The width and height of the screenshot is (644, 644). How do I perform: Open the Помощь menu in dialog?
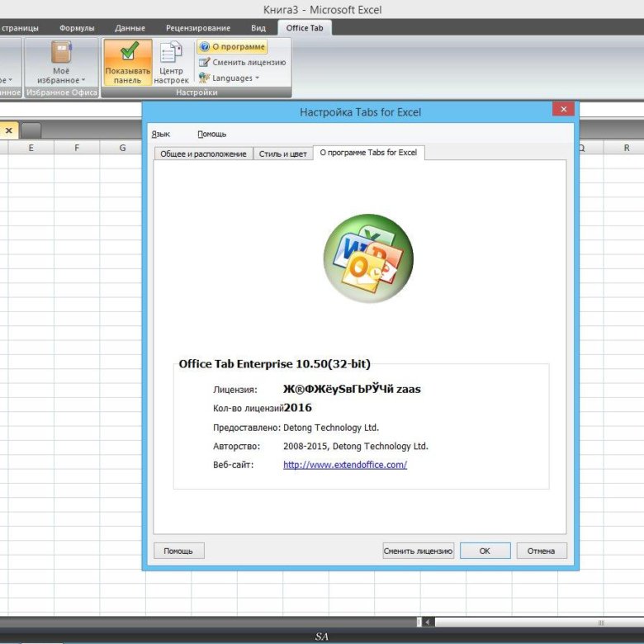pos(211,134)
